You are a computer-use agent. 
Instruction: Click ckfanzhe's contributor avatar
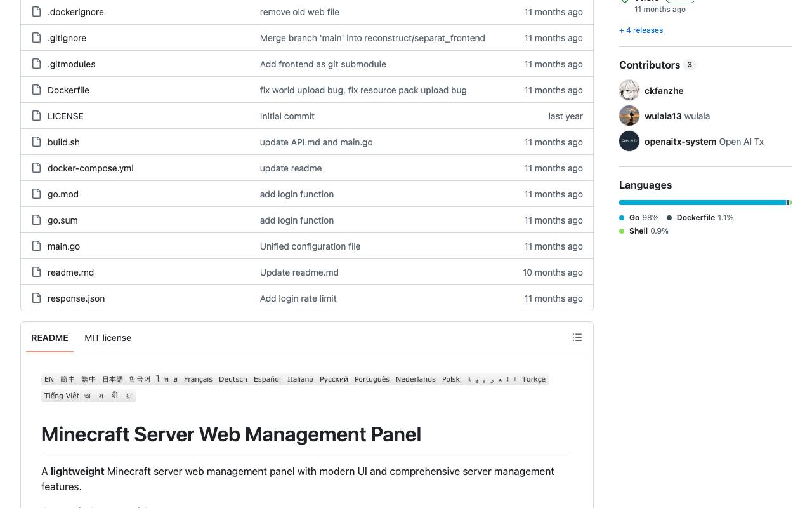click(x=629, y=90)
